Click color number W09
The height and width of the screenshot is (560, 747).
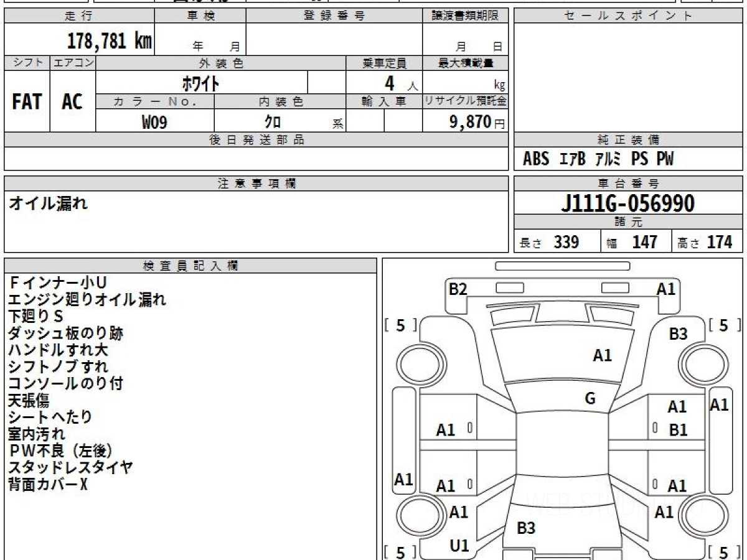[x=154, y=123]
